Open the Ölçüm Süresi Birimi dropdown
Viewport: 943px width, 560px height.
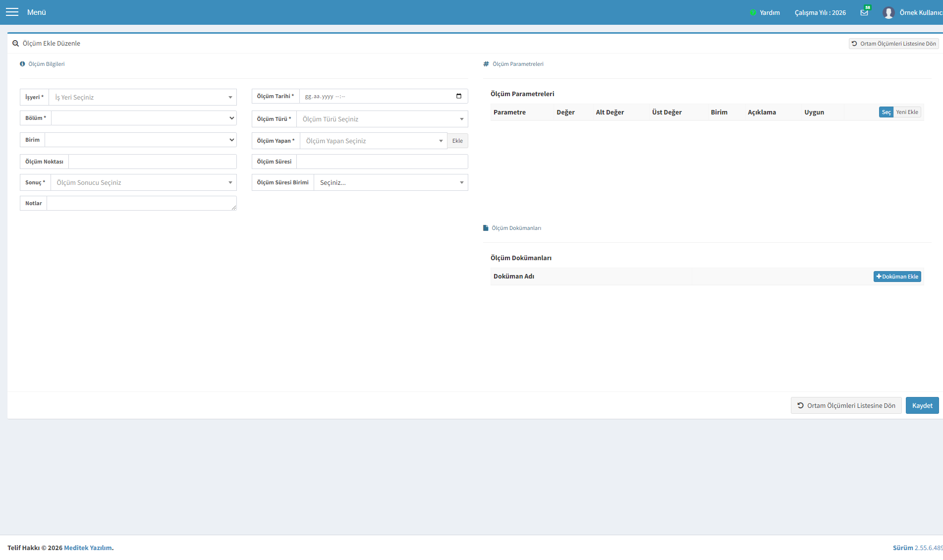391,182
